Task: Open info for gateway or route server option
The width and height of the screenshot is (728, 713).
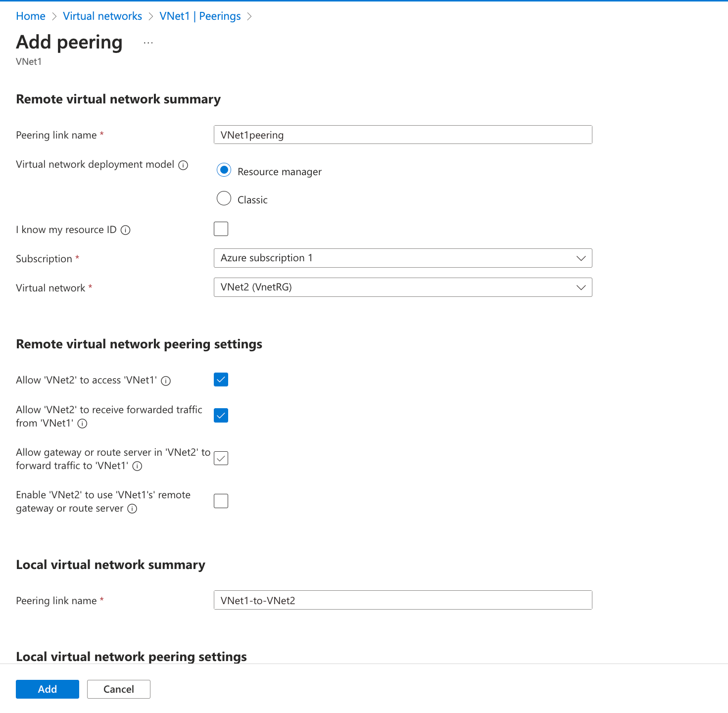Action: coord(138,466)
